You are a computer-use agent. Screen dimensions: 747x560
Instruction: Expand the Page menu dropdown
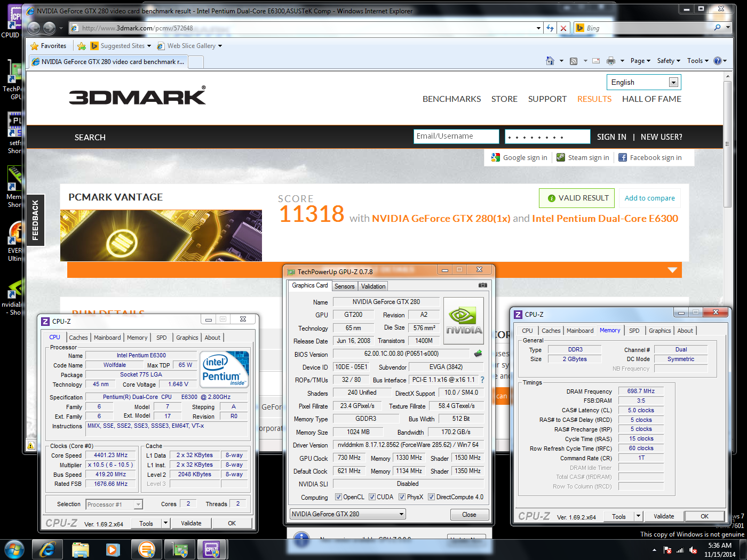640,61
